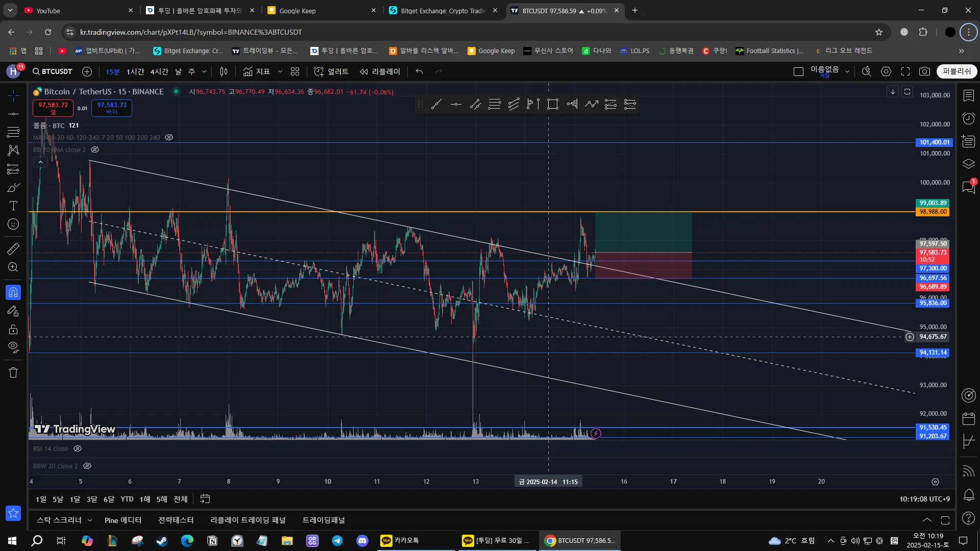The height and width of the screenshot is (551, 980).
Task: Open the Alerts clock icon in right sidebar
Action: (x=968, y=118)
